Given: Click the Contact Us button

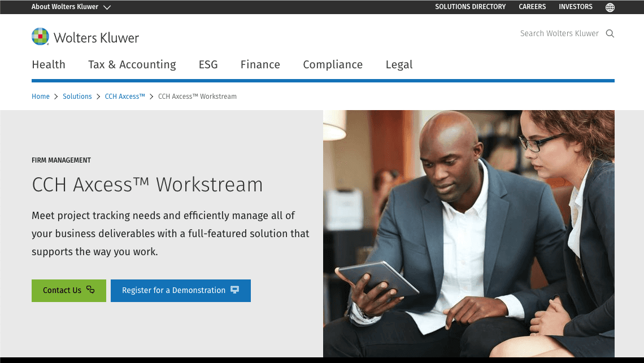Looking at the screenshot, I should (x=69, y=291).
